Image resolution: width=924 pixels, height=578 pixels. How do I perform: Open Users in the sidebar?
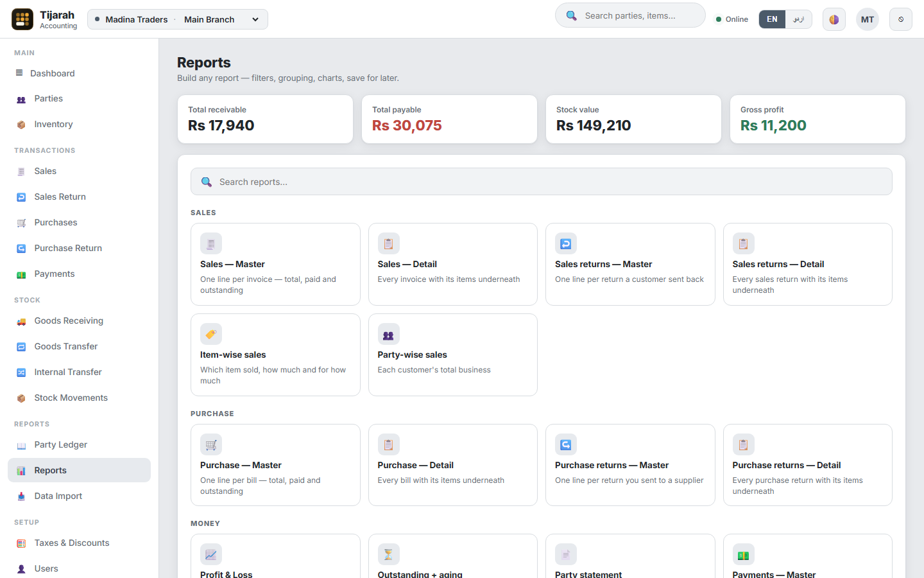tap(79, 568)
